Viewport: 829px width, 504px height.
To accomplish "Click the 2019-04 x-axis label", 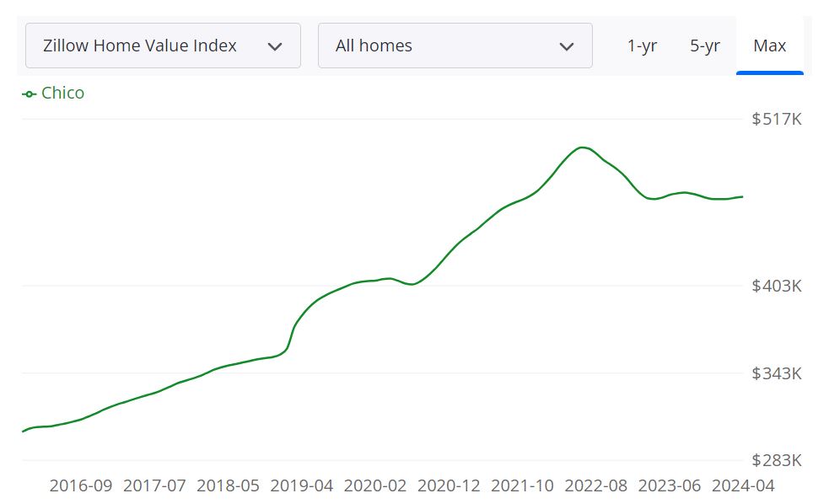I will 301,485.
